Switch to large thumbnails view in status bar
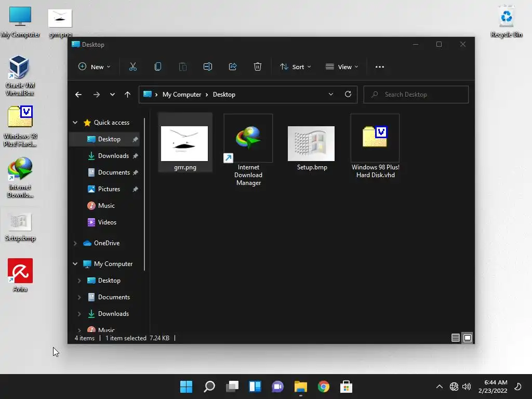Viewport: 532px width, 399px height. point(468,338)
